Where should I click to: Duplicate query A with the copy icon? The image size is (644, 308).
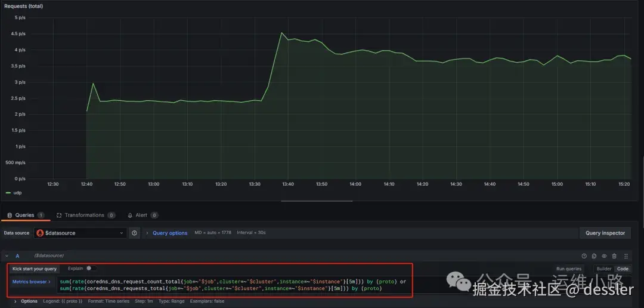[594, 256]
